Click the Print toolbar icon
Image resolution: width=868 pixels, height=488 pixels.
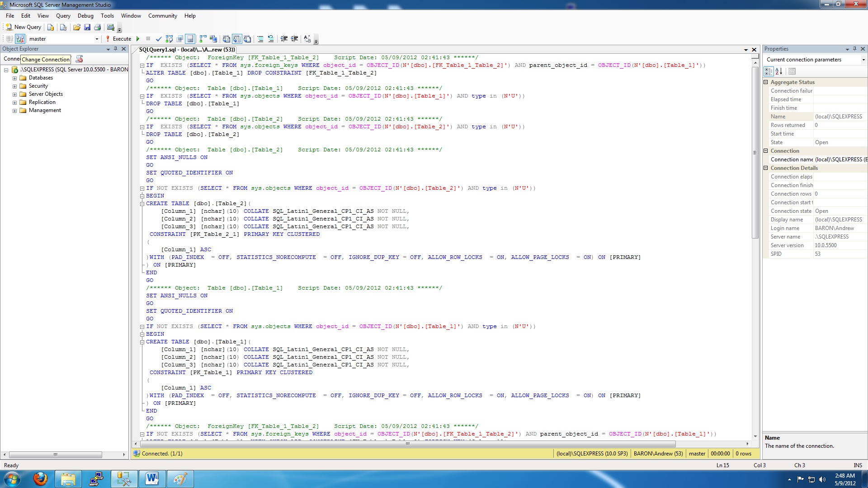tap(97, 27)
